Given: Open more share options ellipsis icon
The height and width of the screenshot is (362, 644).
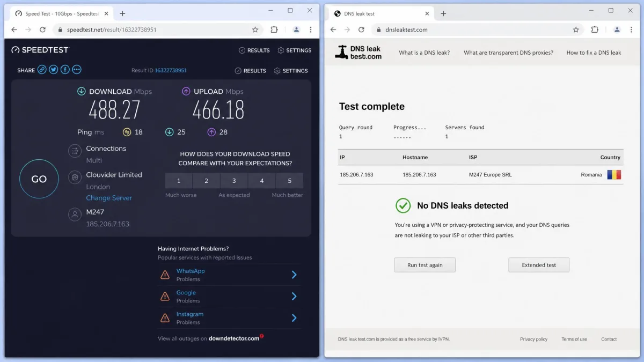Looking at the screenshot, I should pyautogui.click(x=77, y=70).
